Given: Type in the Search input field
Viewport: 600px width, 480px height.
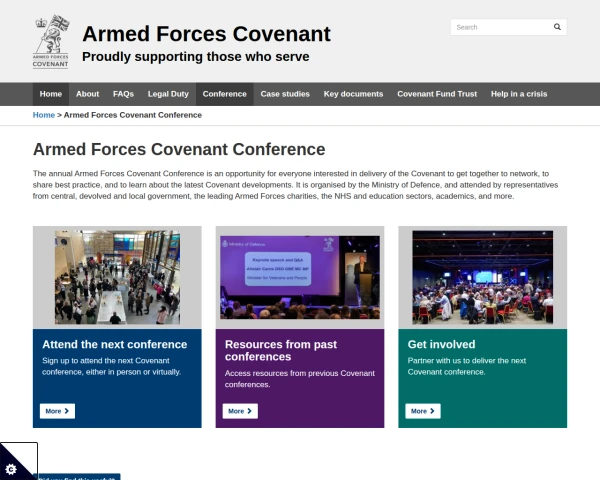Looking at the screenshot, I should pyautogui.click(x=499, y=27).
